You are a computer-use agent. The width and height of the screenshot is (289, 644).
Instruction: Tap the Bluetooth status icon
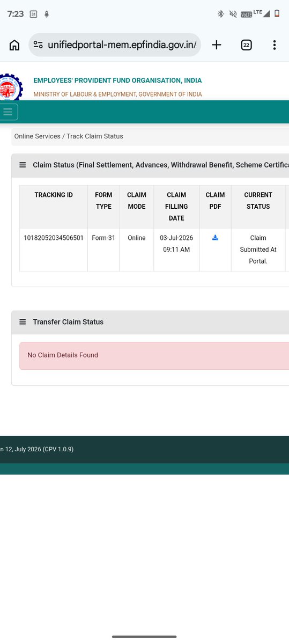220,14
